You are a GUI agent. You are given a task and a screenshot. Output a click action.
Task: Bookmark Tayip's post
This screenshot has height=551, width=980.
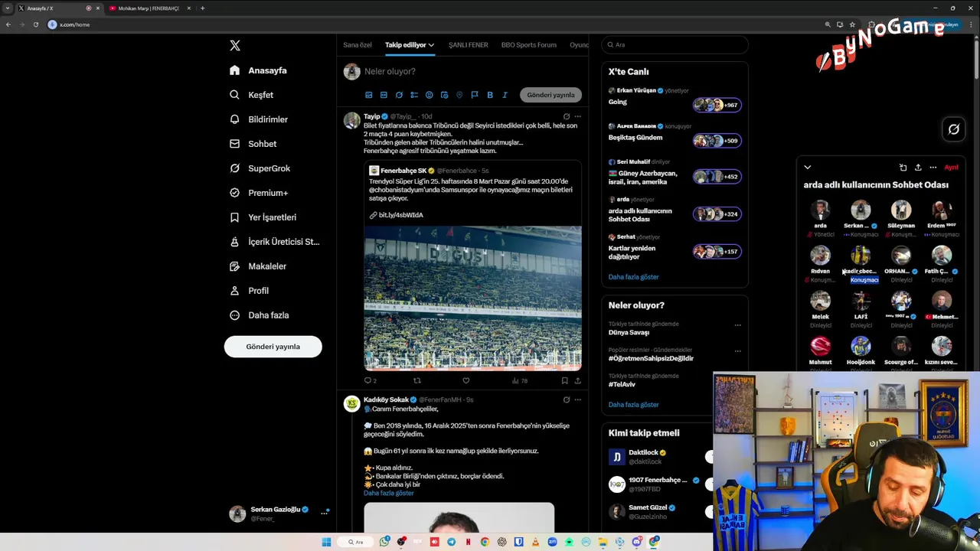coord(564,380)
